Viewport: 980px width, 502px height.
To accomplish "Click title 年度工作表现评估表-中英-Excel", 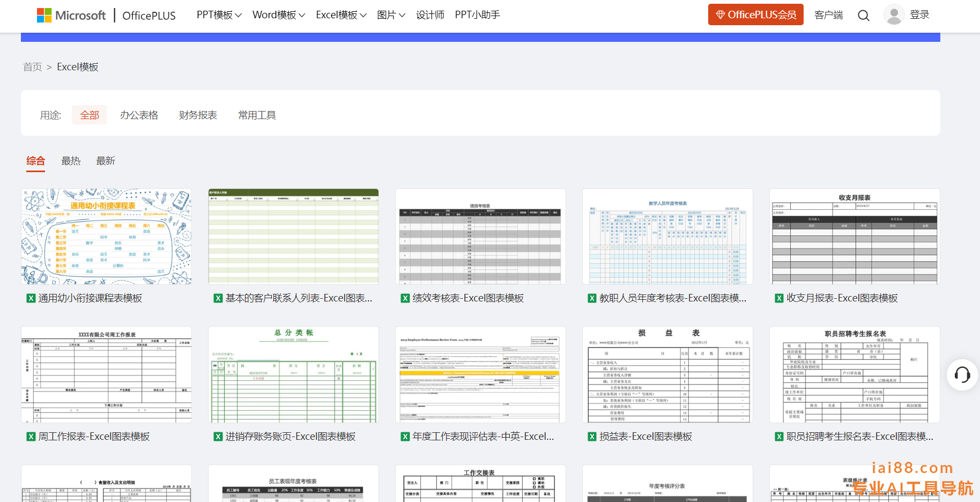I will click(483, 437).
